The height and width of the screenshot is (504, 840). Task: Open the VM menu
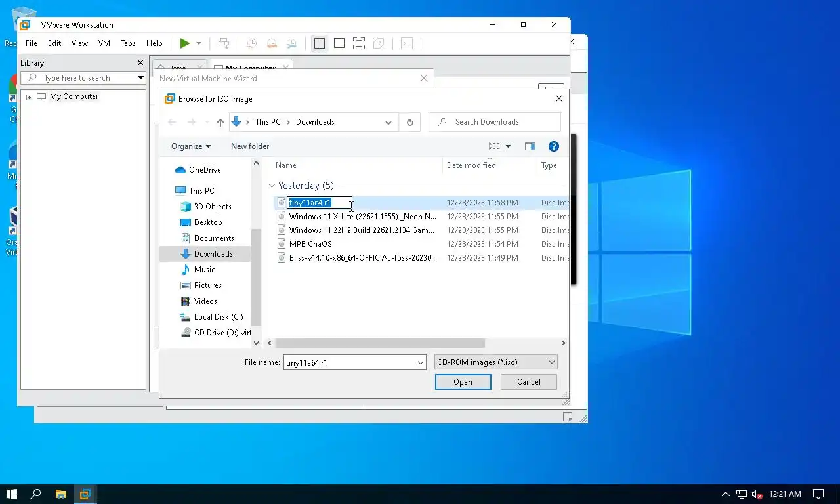104,43
